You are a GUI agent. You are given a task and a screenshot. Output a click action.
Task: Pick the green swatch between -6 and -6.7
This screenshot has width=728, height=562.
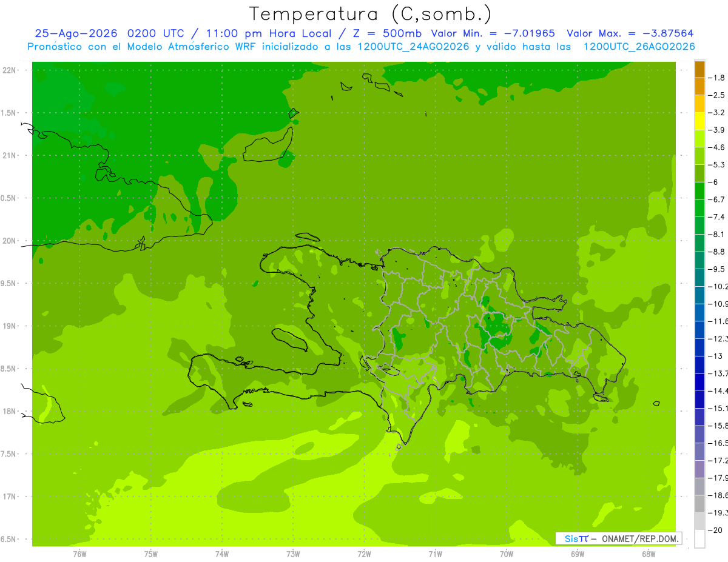point(699,191)
